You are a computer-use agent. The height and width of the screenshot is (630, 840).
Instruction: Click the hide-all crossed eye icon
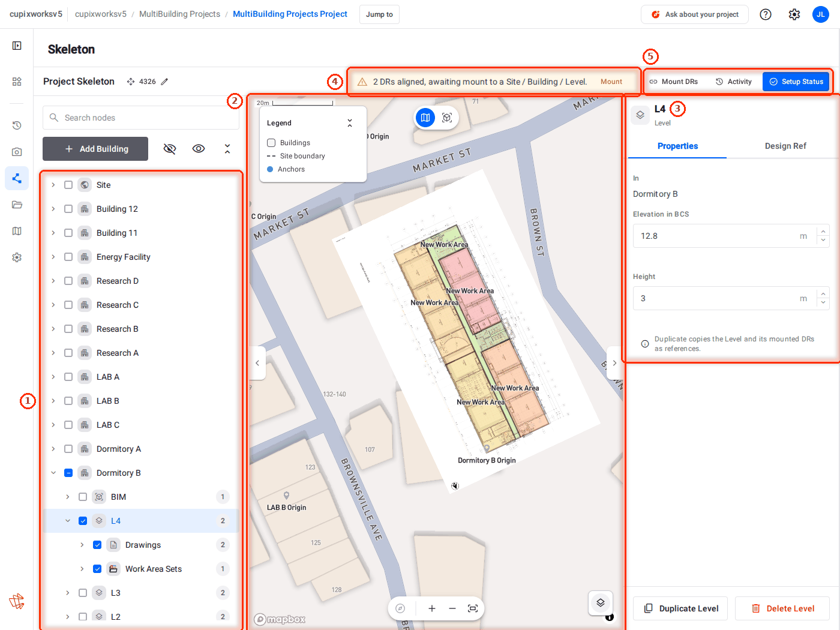pos(170,149)
